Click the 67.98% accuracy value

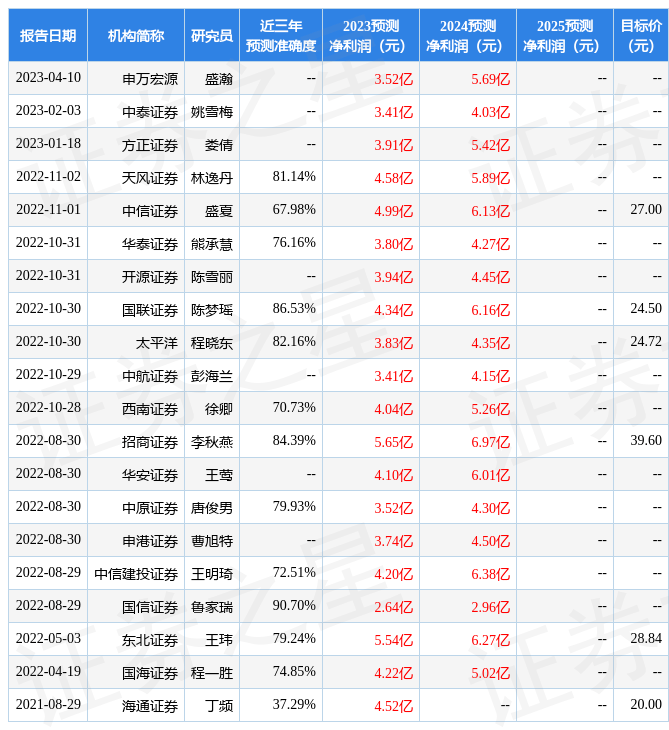click(x=294, y=210)
